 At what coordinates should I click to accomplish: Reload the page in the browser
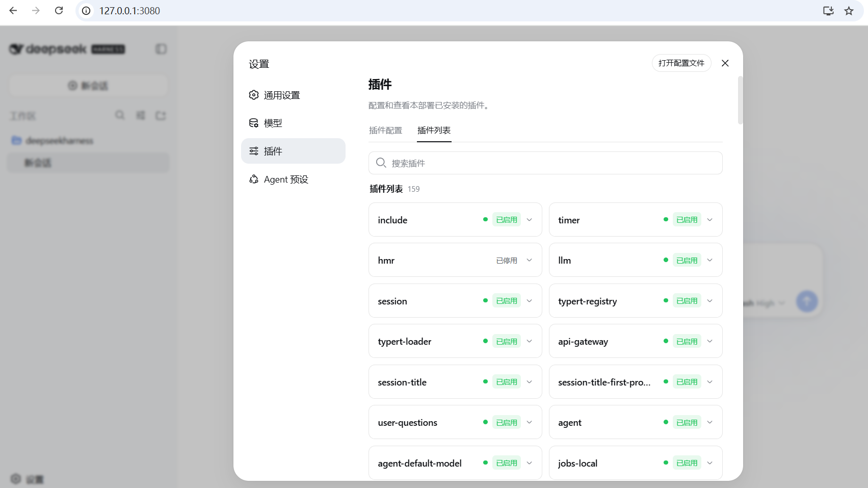pyautogui.click(x=59, y=11)
